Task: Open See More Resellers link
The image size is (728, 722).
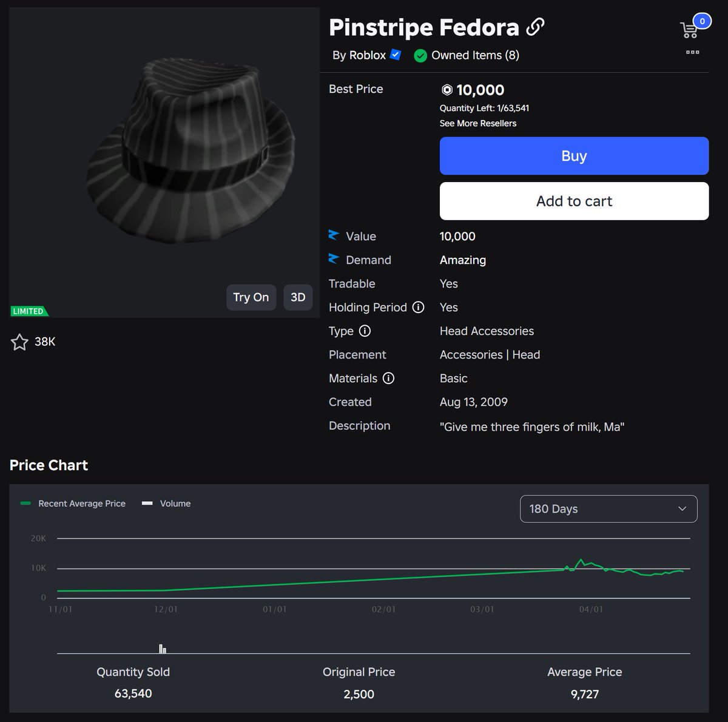Action: click(478, 123)
